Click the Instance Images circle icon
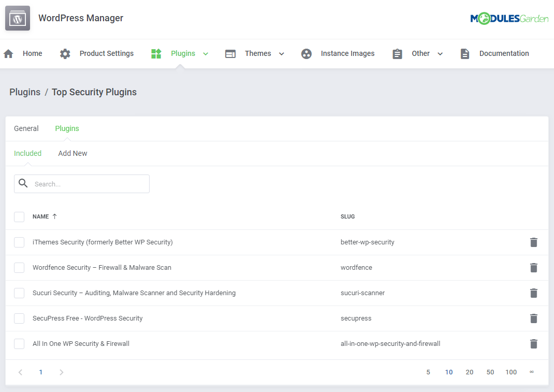 tap(307, 54)
